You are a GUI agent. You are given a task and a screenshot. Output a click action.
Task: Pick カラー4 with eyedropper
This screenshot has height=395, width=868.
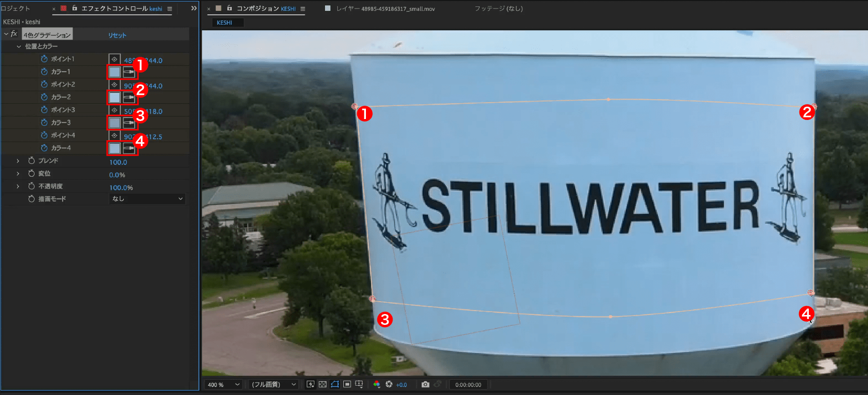pyautogui.click(x=129, y=148)
